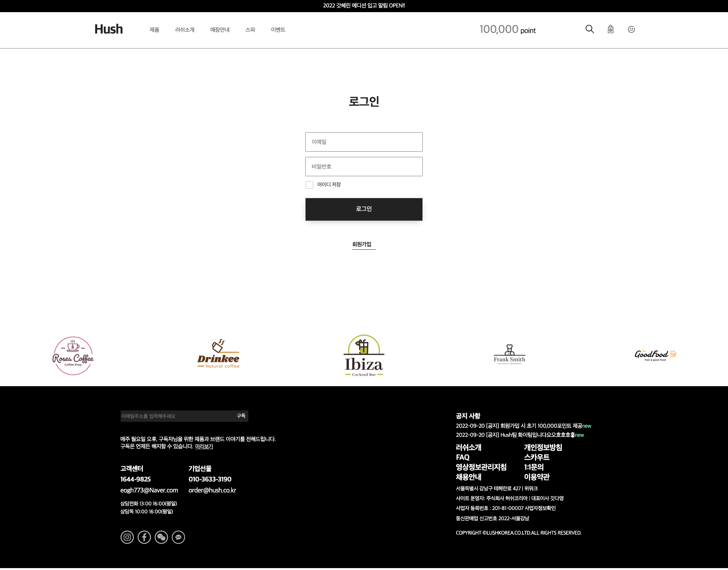
Task: Click the Hush logo
Action: click(x=108, y=29)
